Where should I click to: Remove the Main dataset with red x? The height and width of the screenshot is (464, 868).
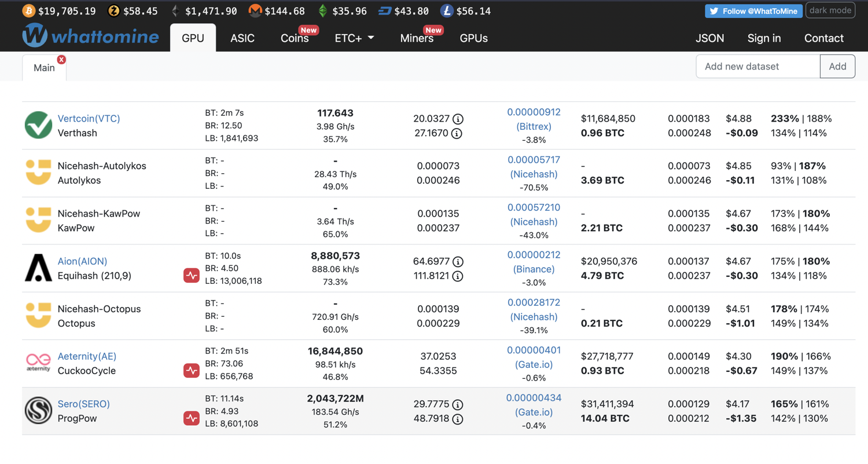point(61,60)
